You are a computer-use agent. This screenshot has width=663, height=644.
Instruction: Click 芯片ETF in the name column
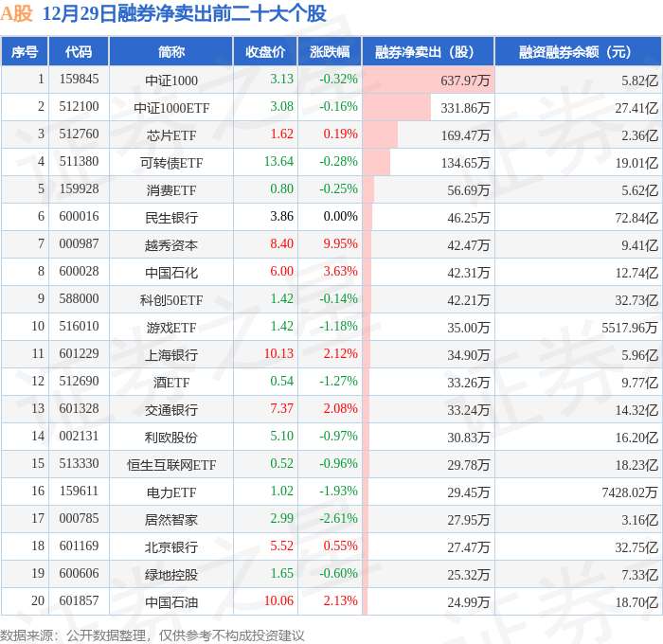171,135
